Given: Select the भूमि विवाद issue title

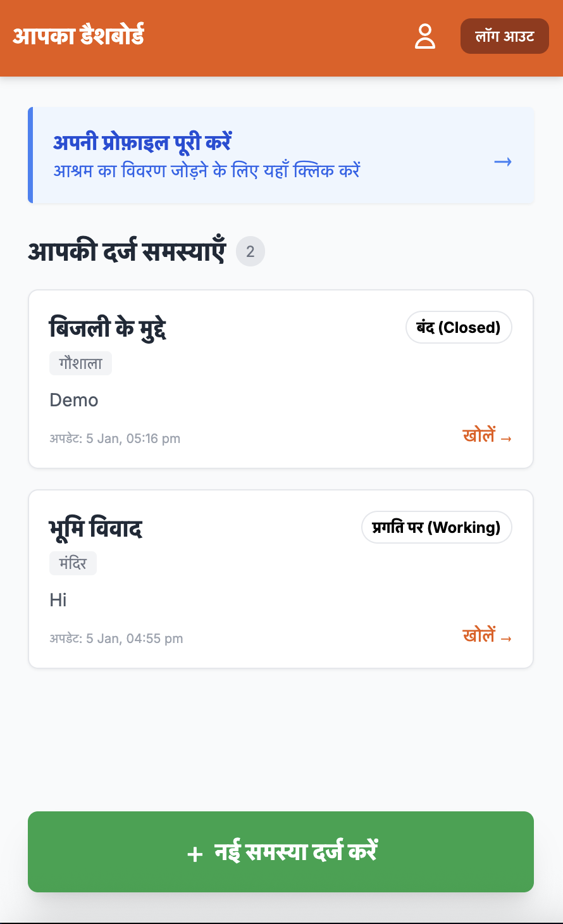Looking at the screenshot, I should point(96,528).
